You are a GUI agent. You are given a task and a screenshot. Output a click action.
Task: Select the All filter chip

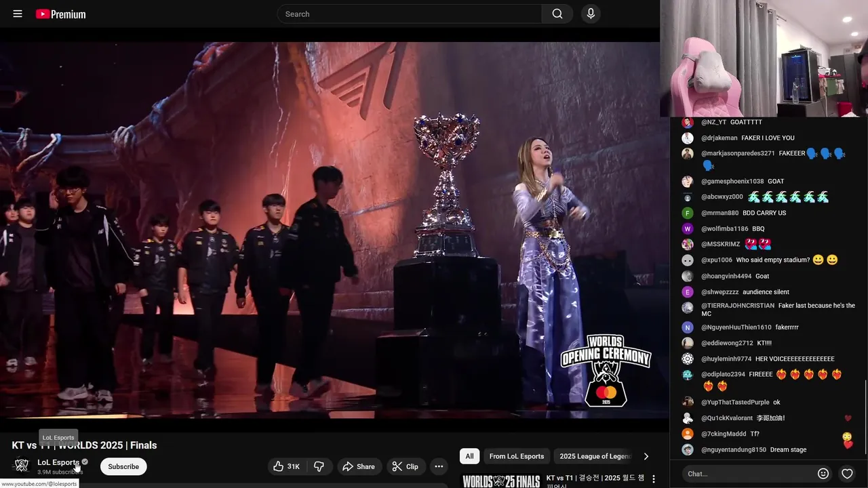point(469,456)
